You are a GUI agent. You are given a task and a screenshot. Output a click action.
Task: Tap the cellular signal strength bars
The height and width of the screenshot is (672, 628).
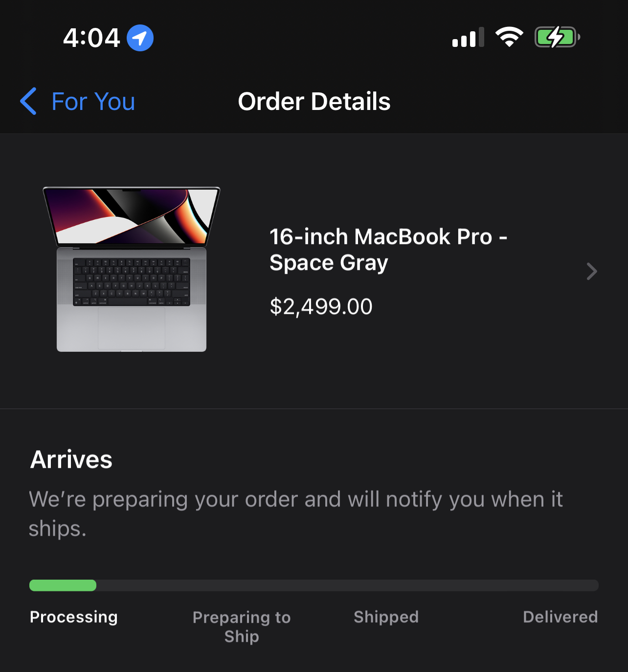pyautogui.click(x=468, y=38)
